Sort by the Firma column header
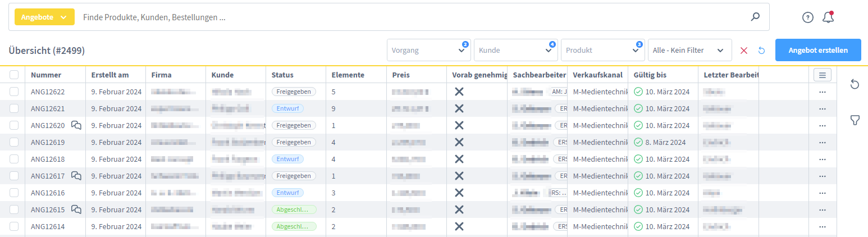Image resolution: width=868 pixels, height=237 pixels. (162, 75)
